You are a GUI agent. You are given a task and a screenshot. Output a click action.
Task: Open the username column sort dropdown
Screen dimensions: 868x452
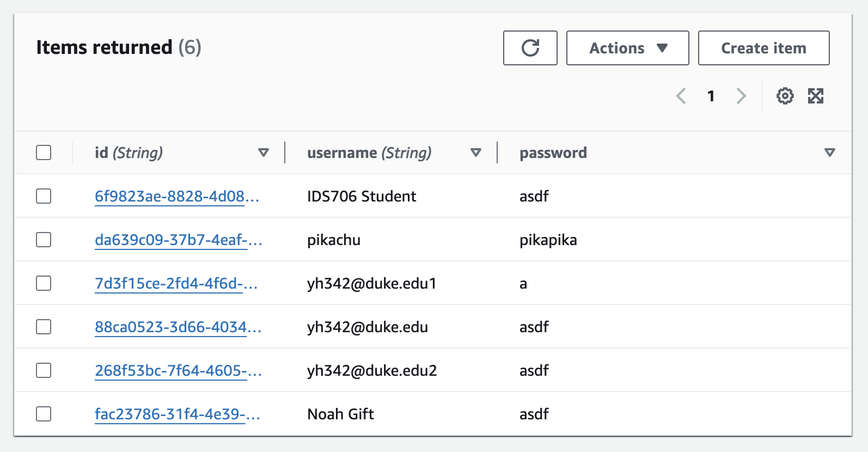(476, 152)
